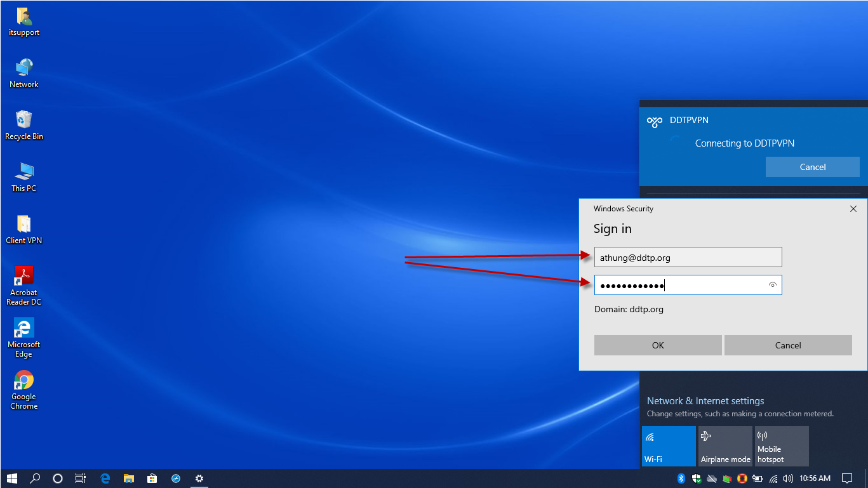Click the OneDrive cloud tray icon
Image resolution: width=868 pixels, height=488 pixels.
pyautogui.click(x=712, y=478)
